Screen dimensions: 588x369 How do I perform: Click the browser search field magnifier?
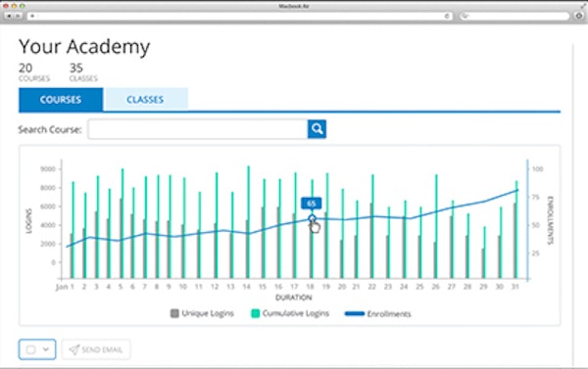pos(465,16)
